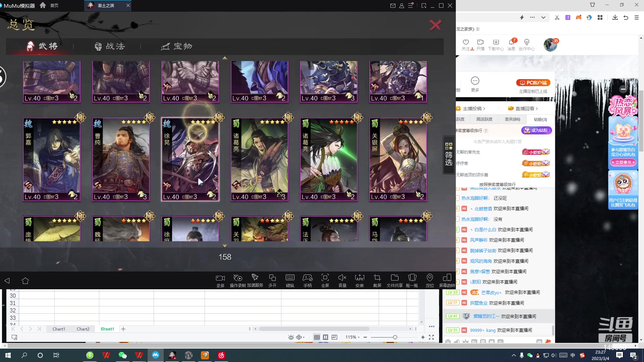Select the Sheet1 sheet tab
Image resolution: width=644 pixels, height=362 pixels.
pos(107,329)
